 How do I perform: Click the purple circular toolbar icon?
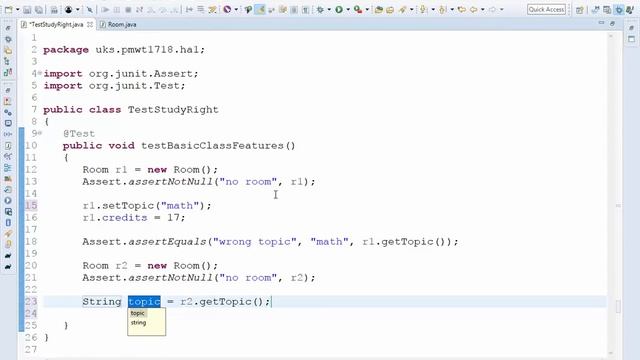pos(227,9)
